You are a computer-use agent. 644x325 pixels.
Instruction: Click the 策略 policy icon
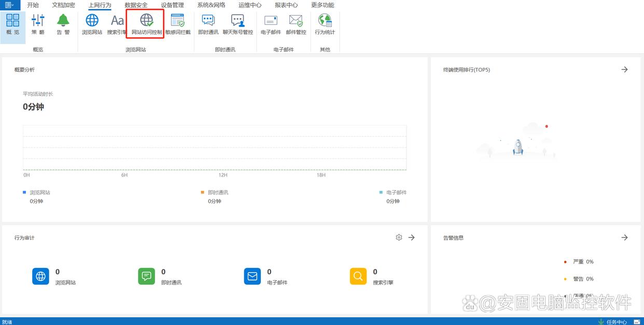point(38,24)
